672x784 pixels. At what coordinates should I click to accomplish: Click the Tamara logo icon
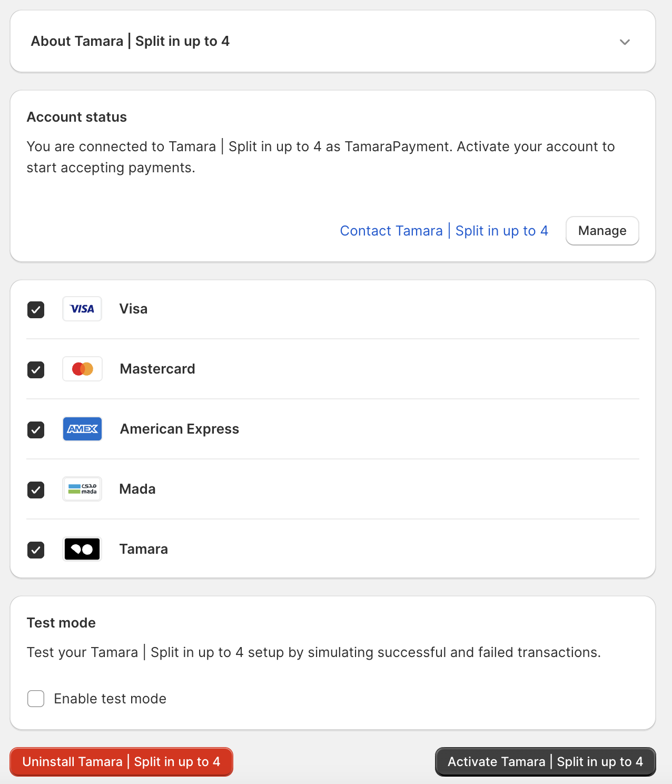pos(82,549)
